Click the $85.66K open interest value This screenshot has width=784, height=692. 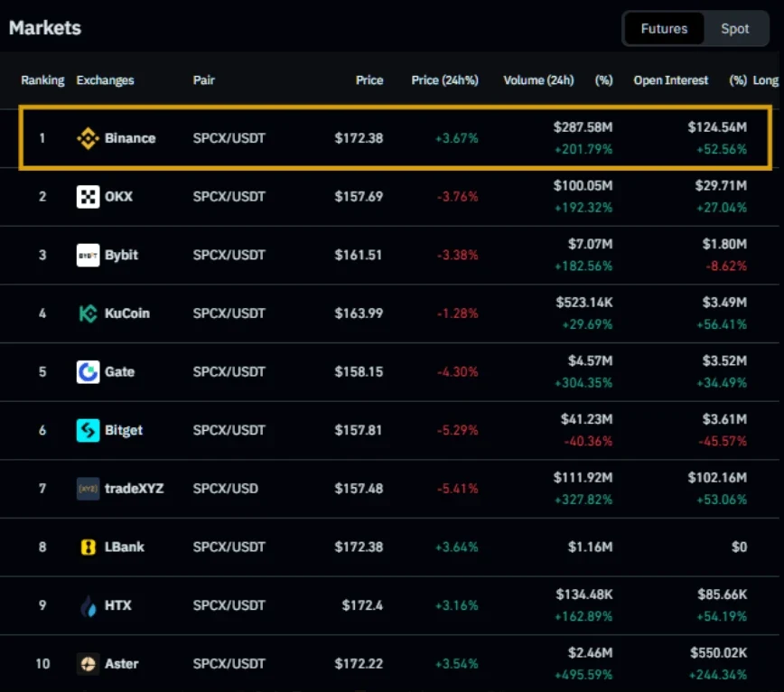[722, 594]
